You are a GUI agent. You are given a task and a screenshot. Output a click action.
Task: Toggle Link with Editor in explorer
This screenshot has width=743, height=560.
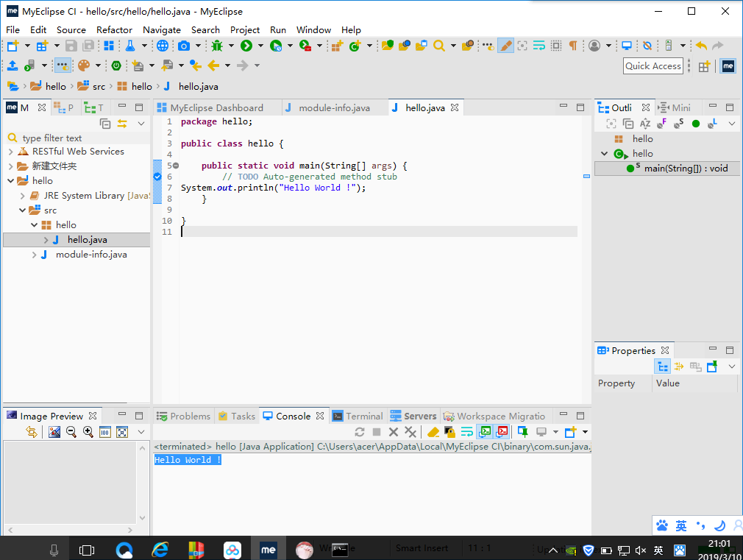[122, 124]
